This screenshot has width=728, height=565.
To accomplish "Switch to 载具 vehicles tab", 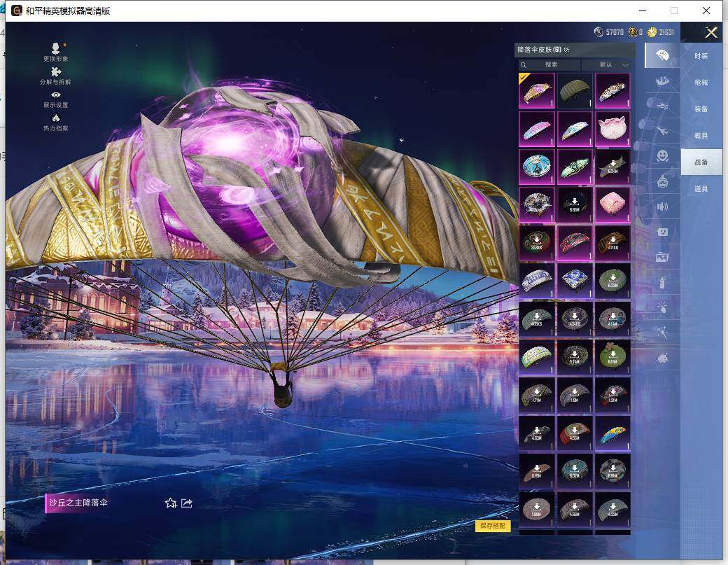I will coord(701,136).
